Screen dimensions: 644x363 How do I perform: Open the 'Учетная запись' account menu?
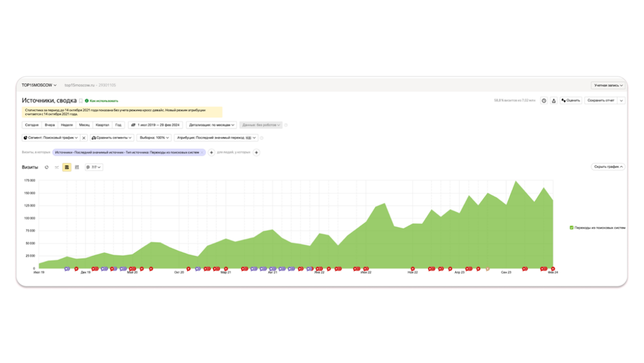pyautogui.click(x=608, y=86)
